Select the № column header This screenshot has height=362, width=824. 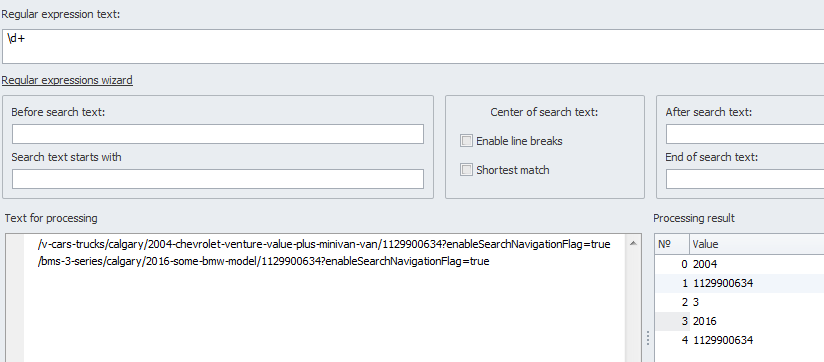pyautogui.click(x=672, y=244)
